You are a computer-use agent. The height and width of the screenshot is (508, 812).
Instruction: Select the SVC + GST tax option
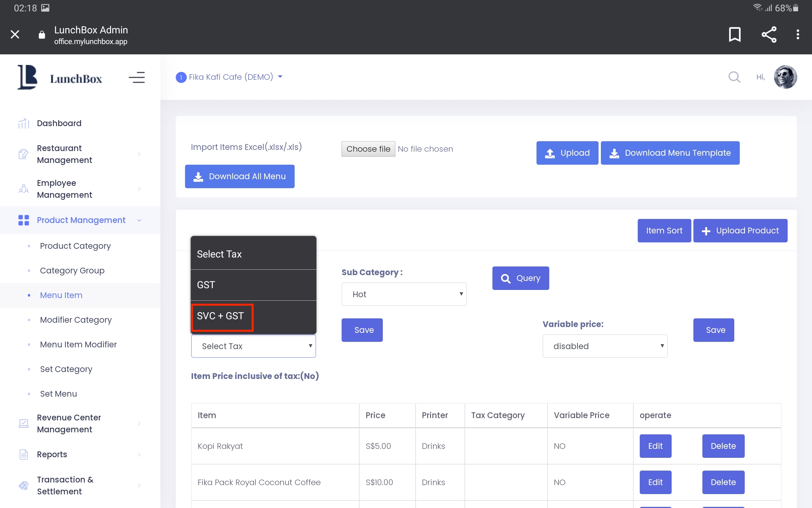[220, 316]
